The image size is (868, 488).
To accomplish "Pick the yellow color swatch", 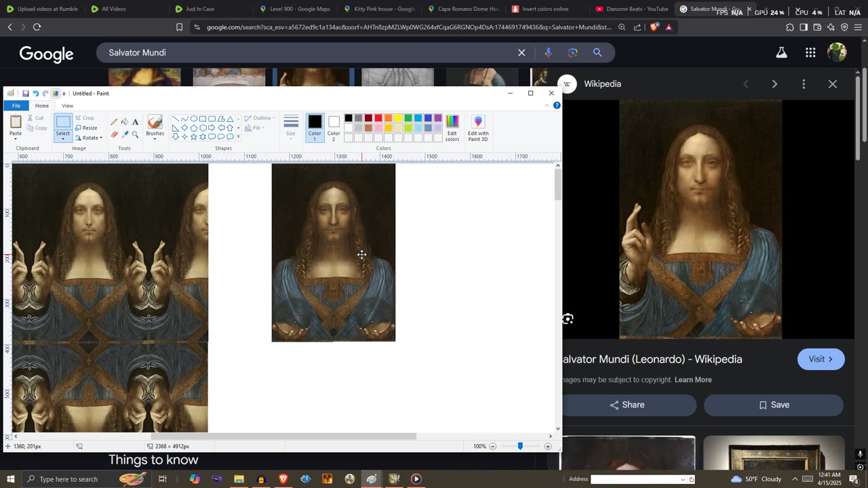I will (398, 118).
